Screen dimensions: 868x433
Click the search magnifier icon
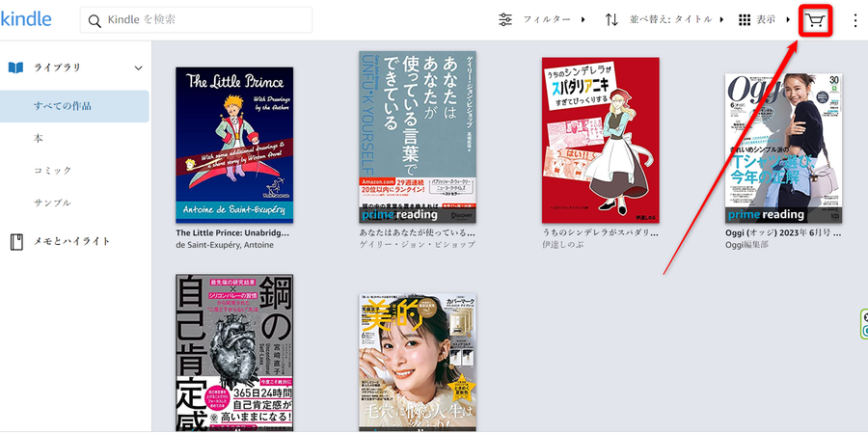tap(95, 21)
